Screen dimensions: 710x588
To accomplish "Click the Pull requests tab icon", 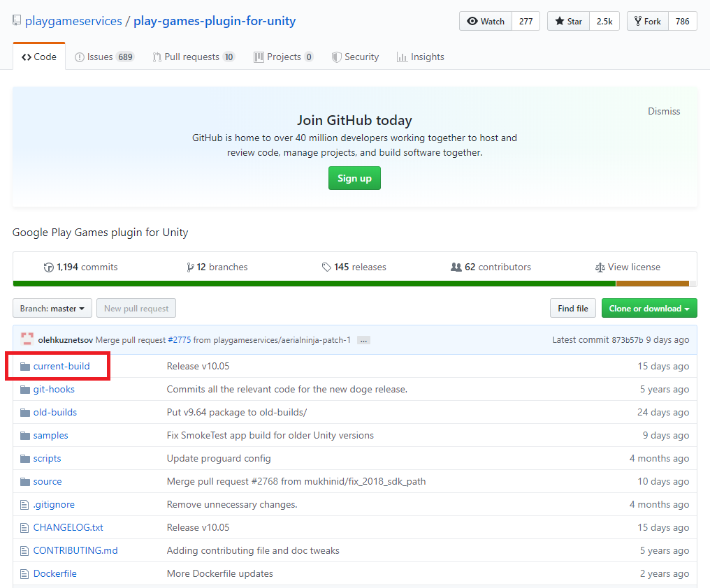I will click(x=157, y=57).
